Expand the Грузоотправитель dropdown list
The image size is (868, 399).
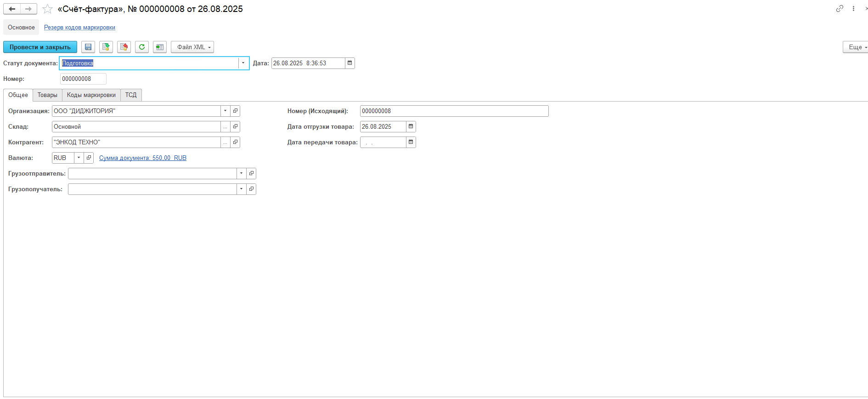pos(241,173)
